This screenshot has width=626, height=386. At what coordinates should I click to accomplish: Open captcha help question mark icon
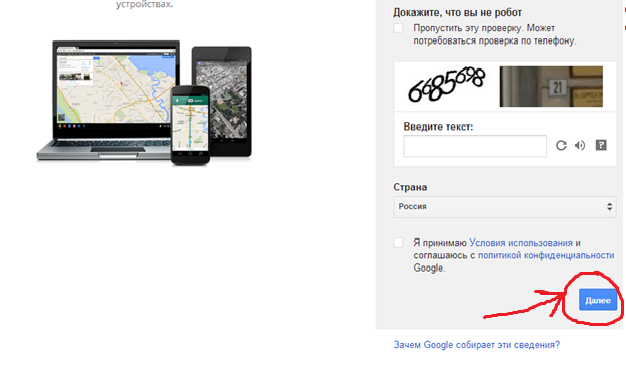click(601, 145)
